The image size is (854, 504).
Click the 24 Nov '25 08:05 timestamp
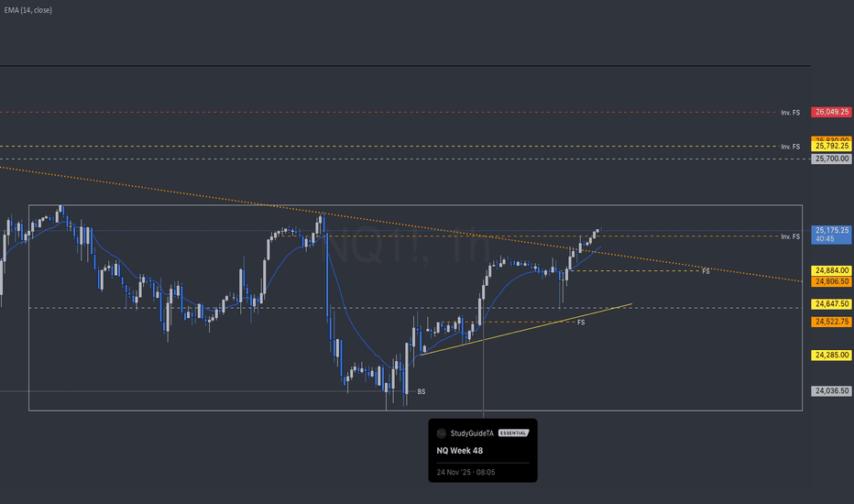pos(466,471)
